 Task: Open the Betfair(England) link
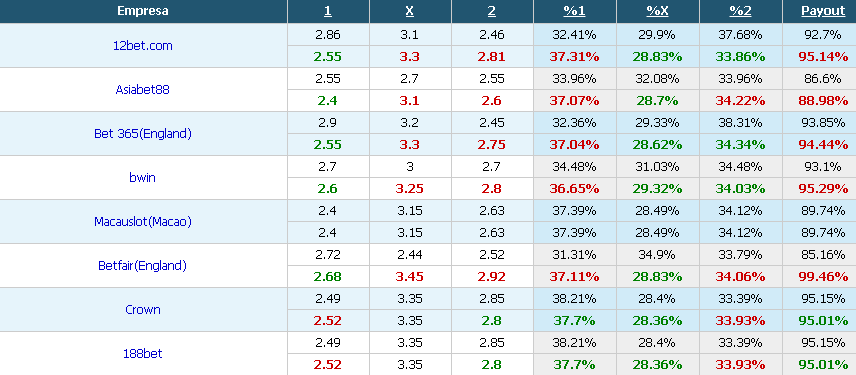(142, 266)
